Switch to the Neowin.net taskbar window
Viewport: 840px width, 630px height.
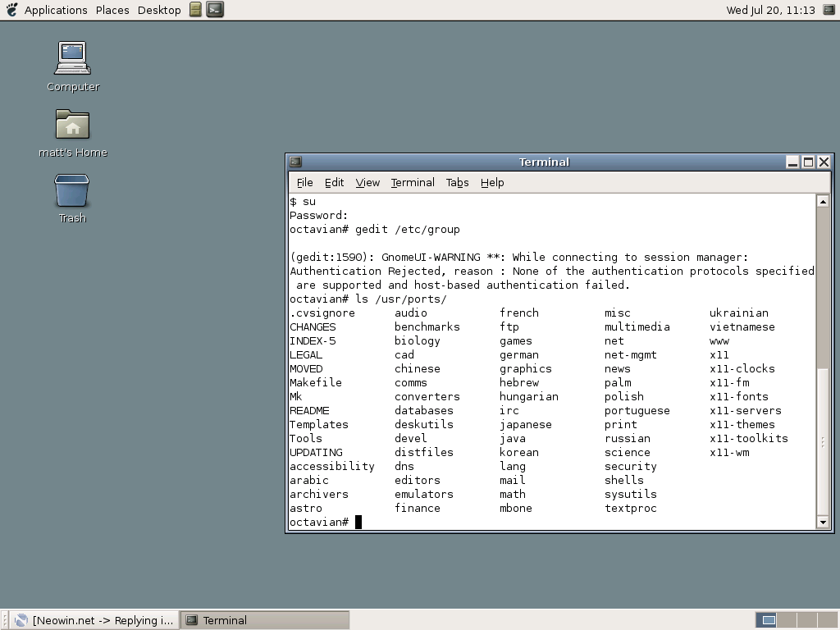coord(95,620)
